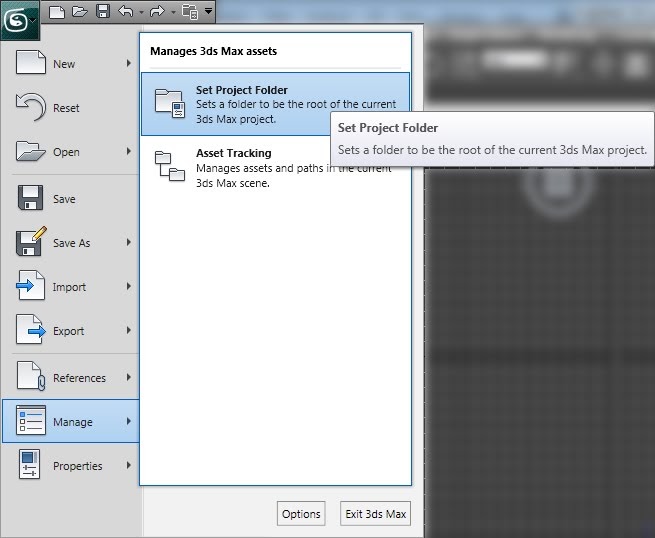
Task: Click the Asset Tracking folder tree icon
Action: (170, 166)
